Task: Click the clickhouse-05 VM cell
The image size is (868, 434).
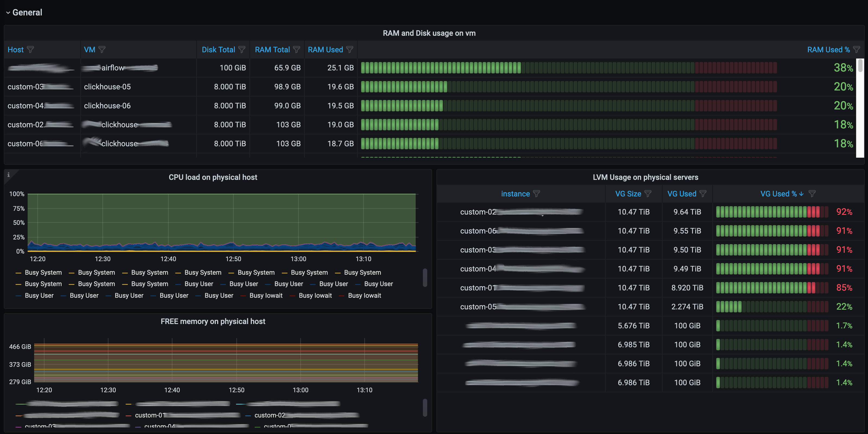Action: 107,87
